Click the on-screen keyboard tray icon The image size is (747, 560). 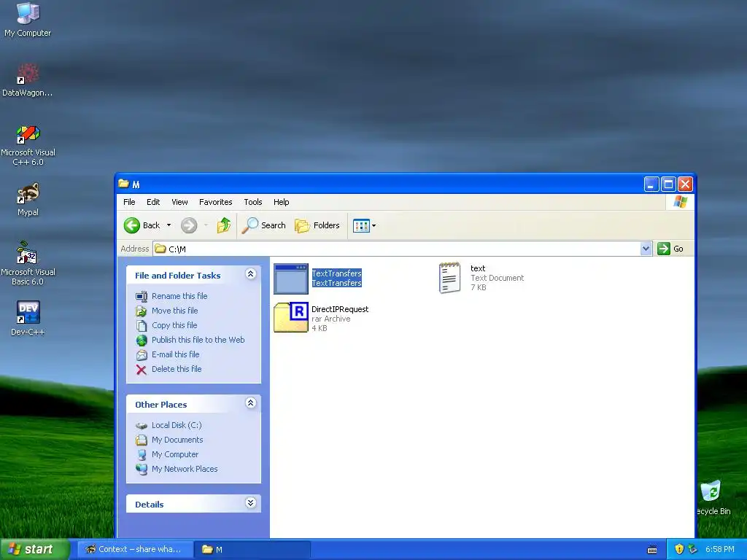point(652,550)
